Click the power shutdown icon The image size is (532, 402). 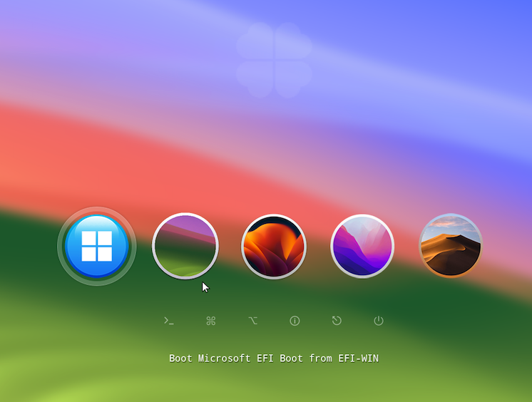pos(379,321)
